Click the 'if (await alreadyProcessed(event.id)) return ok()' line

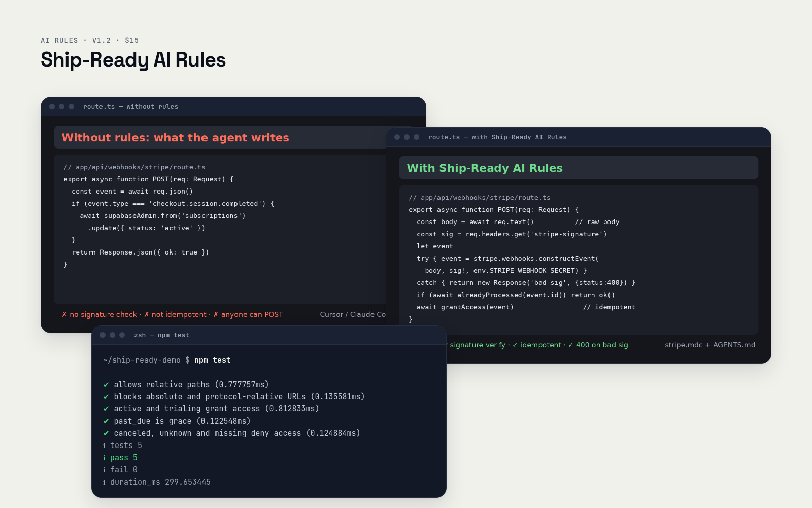(x=516, y=295)
